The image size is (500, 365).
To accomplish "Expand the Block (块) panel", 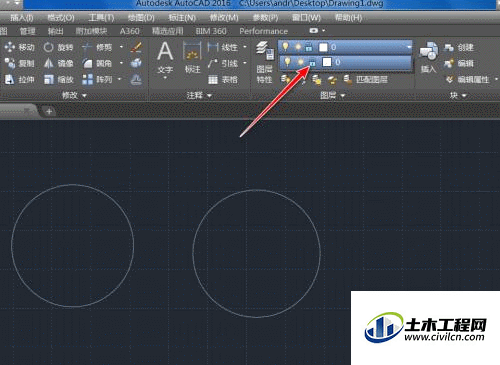I will (x=458, y=96).
